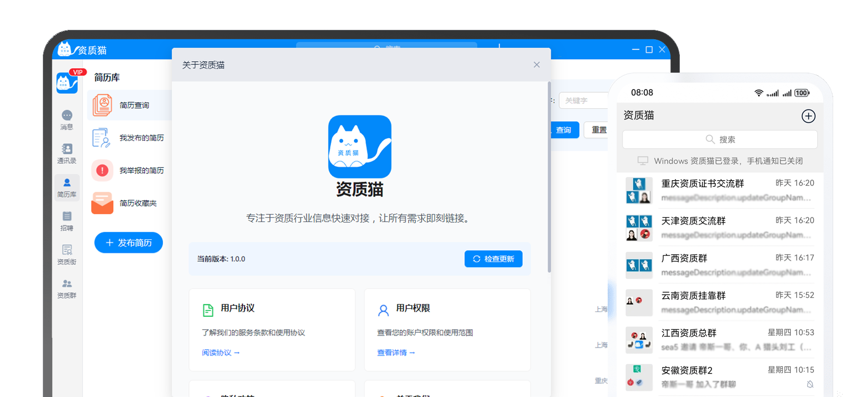Click the 用户权限 card title
This screenshot has width=868, height=397.
(x=413, y=308)
